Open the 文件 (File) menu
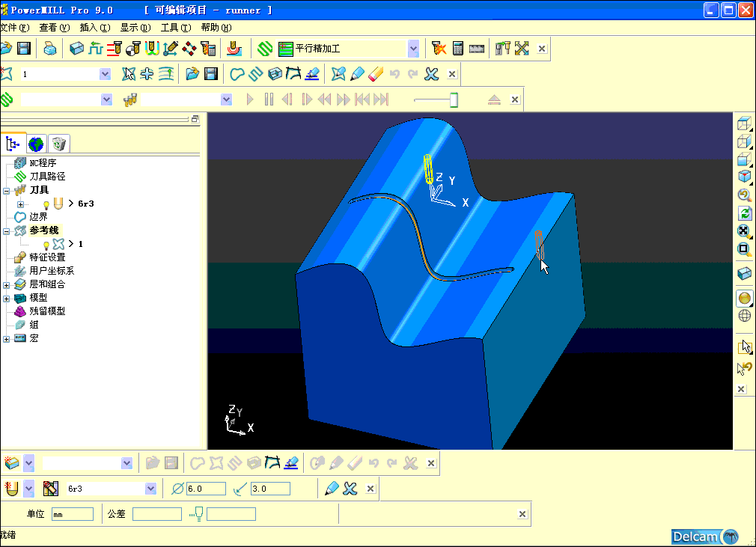 [14, 28]
